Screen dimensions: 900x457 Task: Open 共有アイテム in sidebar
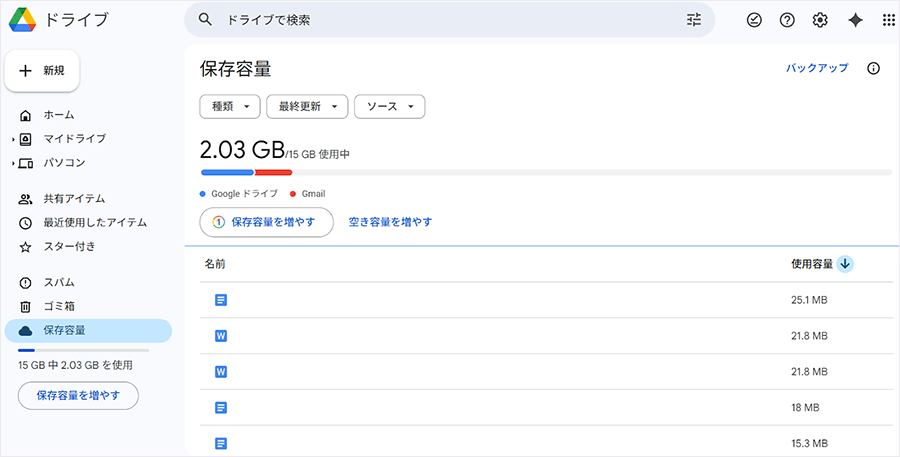pyautogui.click(x=73, y=199)
